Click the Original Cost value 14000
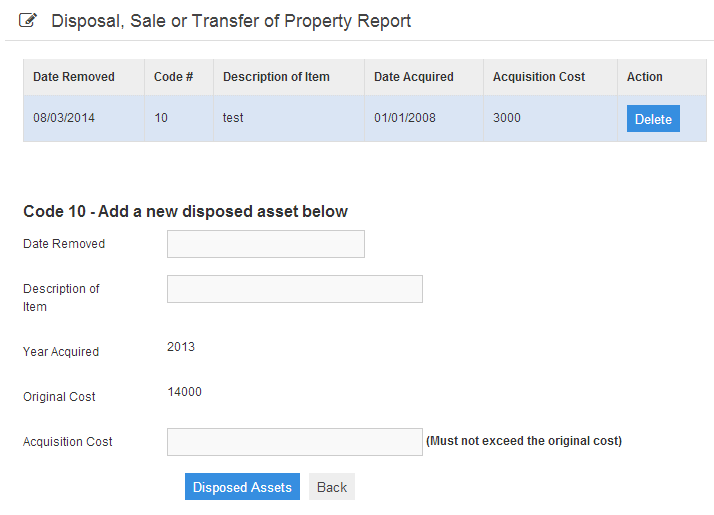The width and height of the screenshot is (714, 515). click(x=184, y=392)
